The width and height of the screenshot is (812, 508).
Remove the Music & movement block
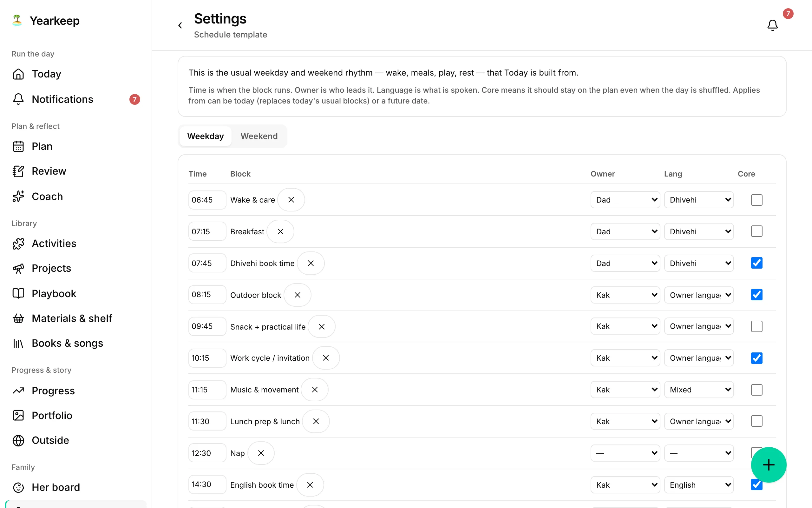coord(315,390)
